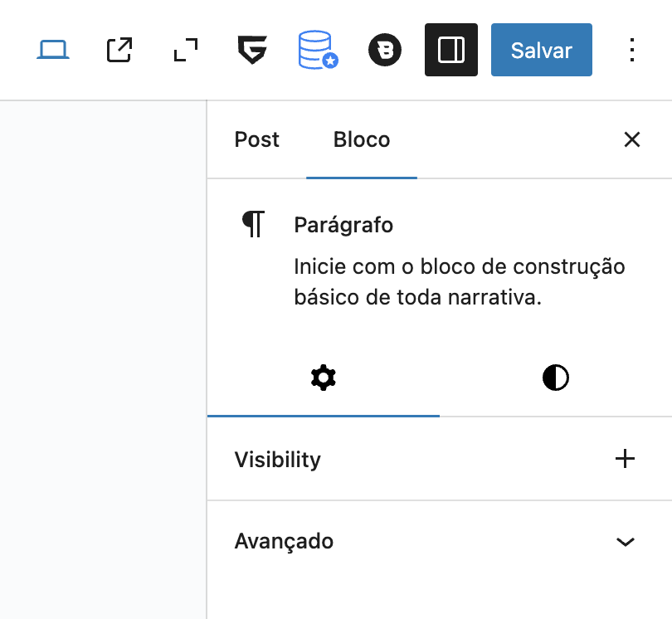
Task: Switch to the Post tab
Action: [x=256, y=139]
